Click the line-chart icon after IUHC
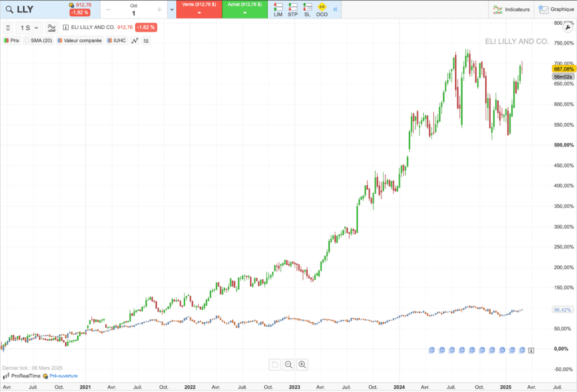577x392 pixels. click(x=135, y=41)
